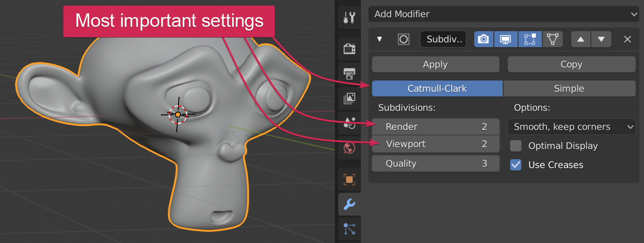Viewport: 644px width, 243px height.
Task: Open the Particles properties tab
Action: (x=349, y=229)
